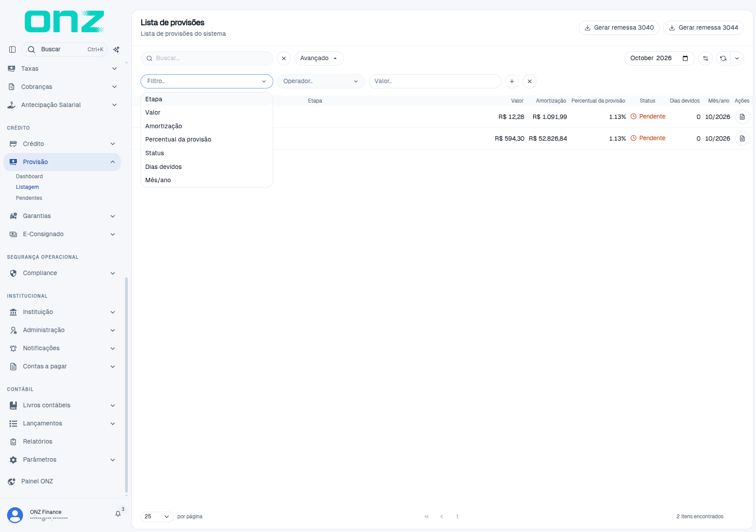The height and width of the screenshot is (532, 756).
Task: Change the 25 per page selector
Action: [x=157, y=517]
